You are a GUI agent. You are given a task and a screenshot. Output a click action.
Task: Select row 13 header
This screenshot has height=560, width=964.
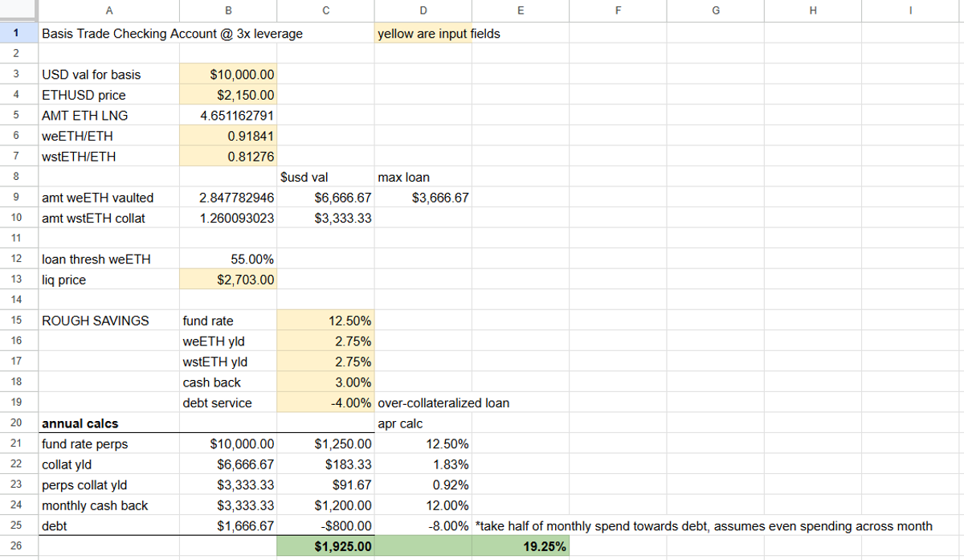(18, 280)
